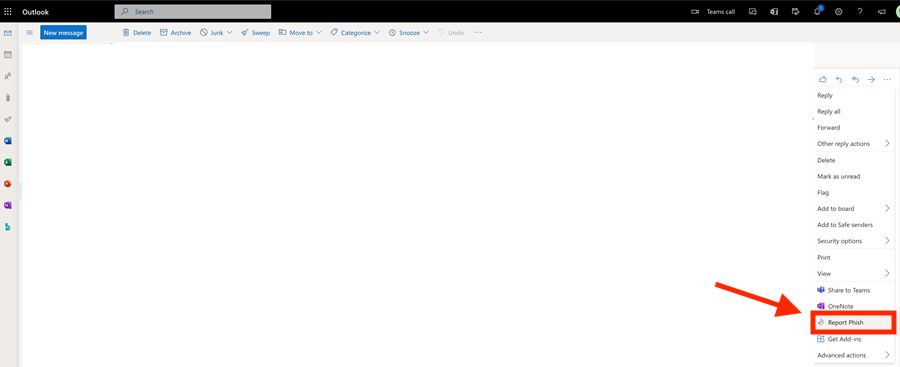Expand Security options submenu

pyautogui.click(x=854, y=241)
